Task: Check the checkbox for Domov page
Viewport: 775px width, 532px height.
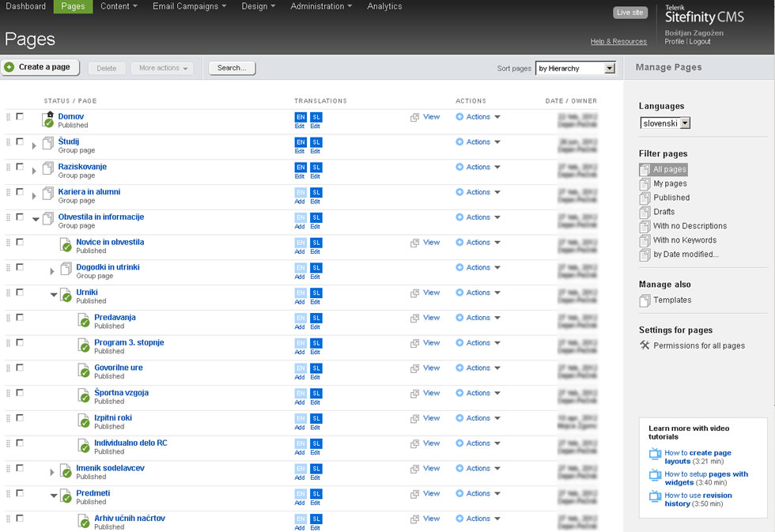Action: pos(20,117)
